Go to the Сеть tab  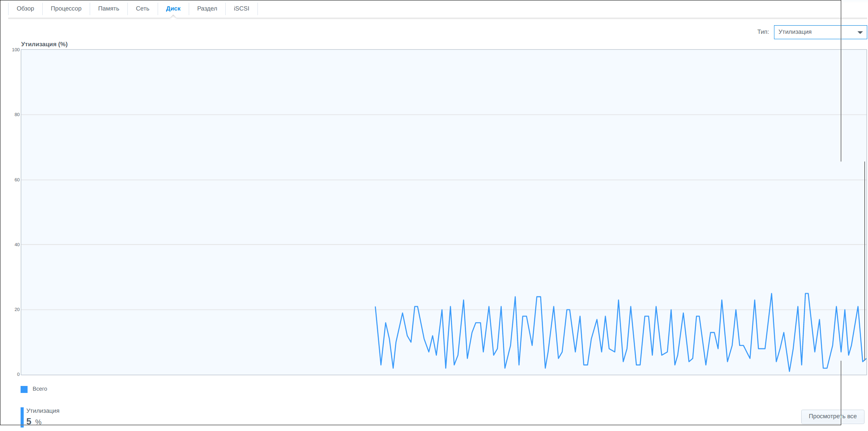(143, 9)
